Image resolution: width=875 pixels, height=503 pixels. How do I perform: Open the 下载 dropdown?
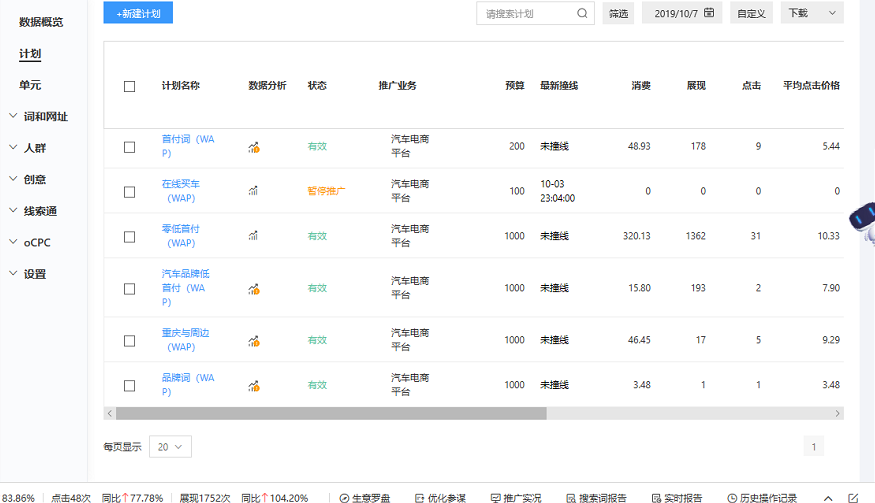pyautogui.click(x=811, y=13)
